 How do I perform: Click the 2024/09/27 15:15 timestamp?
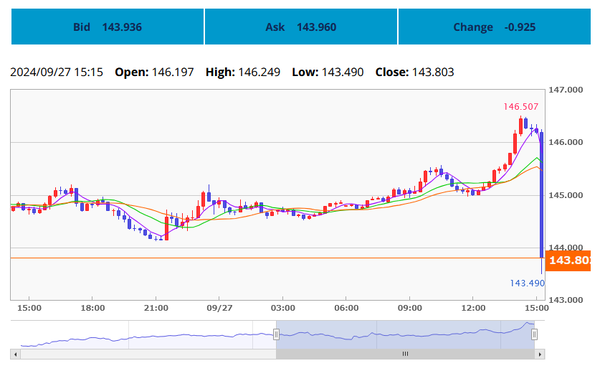pyautogui.click(x=57, y=72)
